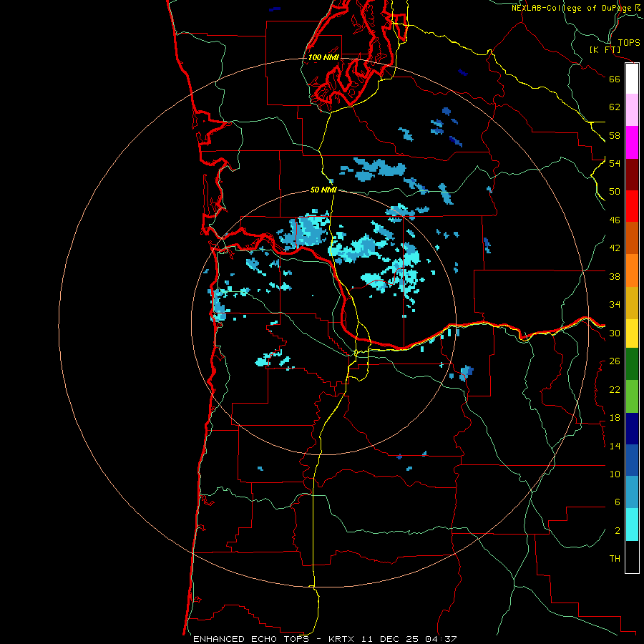Click the gold legend swatch
The height and width of the screenshot is (644, 644).
point(632,303)
